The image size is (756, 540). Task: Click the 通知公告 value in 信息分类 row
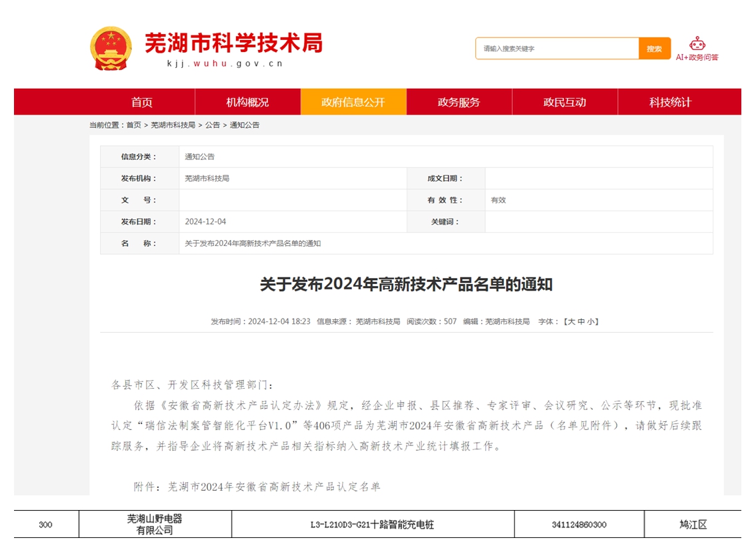(199, 157)
